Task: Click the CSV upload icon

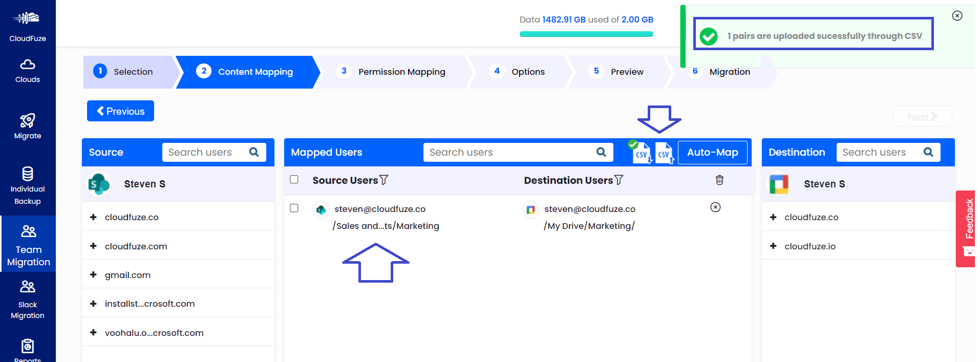Action: click(x=665, y=153)
